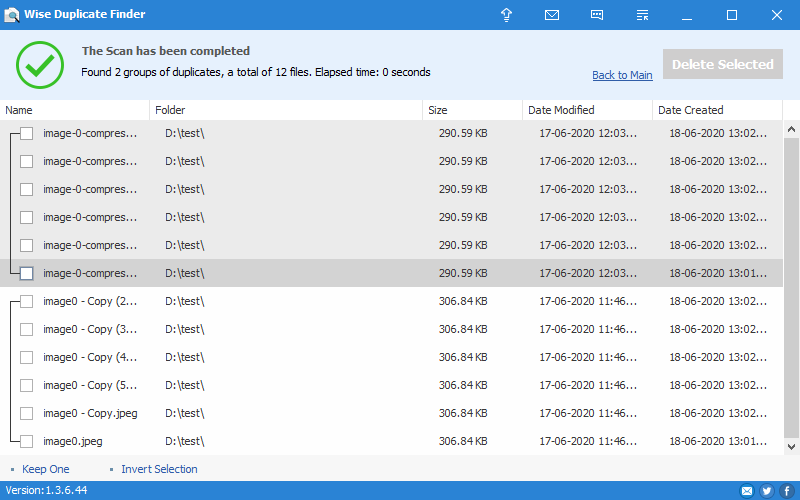
Task: Sort by the Folder column header
Action: click(x=286, y=110)
